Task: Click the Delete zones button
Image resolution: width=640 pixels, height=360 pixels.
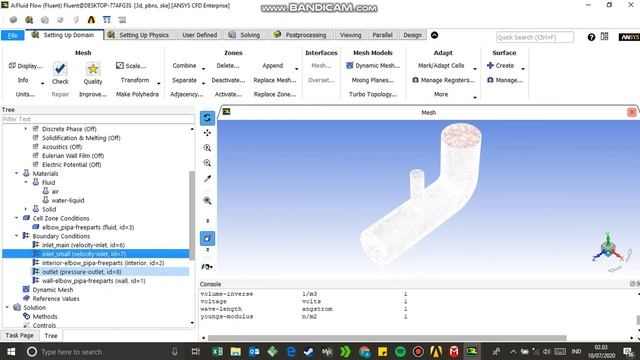Action: [228, 66]
